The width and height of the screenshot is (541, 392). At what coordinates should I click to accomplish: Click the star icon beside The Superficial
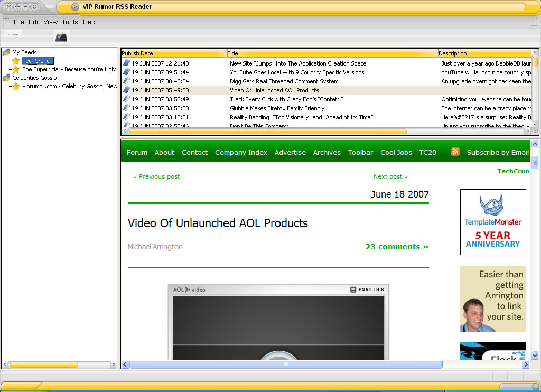16,69
